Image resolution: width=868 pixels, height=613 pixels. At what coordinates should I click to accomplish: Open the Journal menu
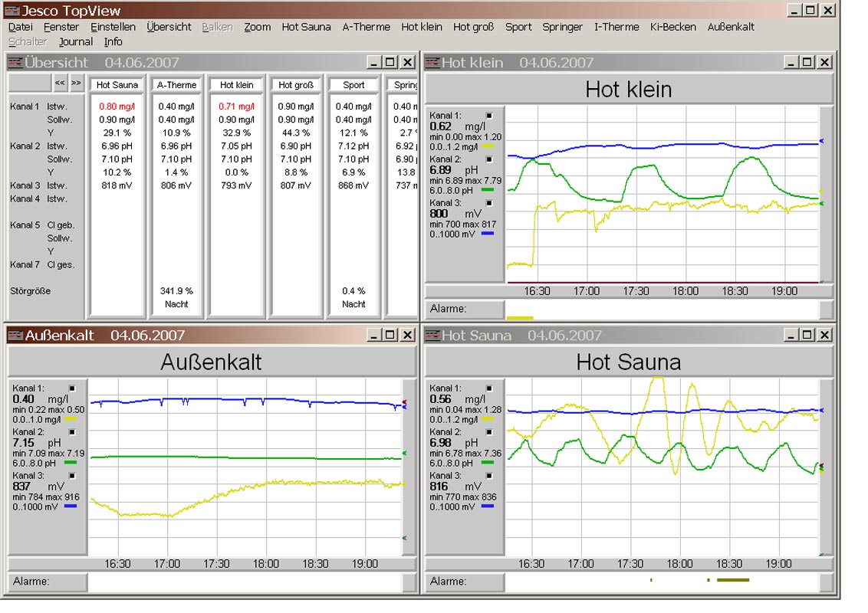(x=76, y=41)
